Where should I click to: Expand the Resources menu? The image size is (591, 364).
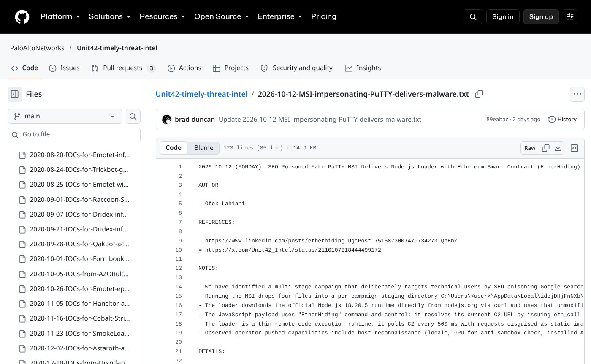tap(163, 17)
